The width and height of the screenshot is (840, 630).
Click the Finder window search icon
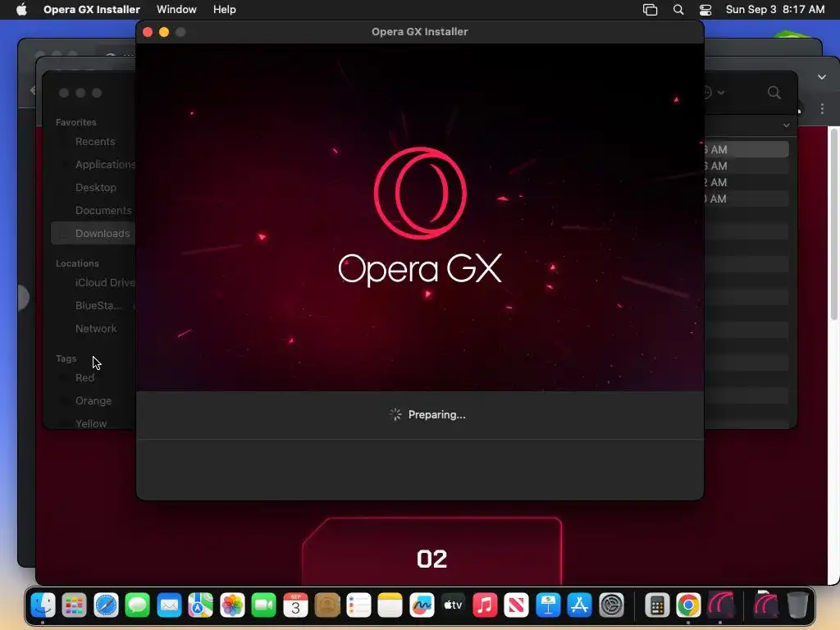(774, 93)
